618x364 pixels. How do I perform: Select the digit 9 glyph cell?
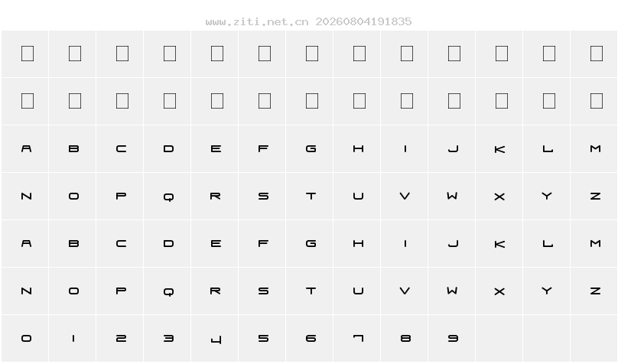452,339
